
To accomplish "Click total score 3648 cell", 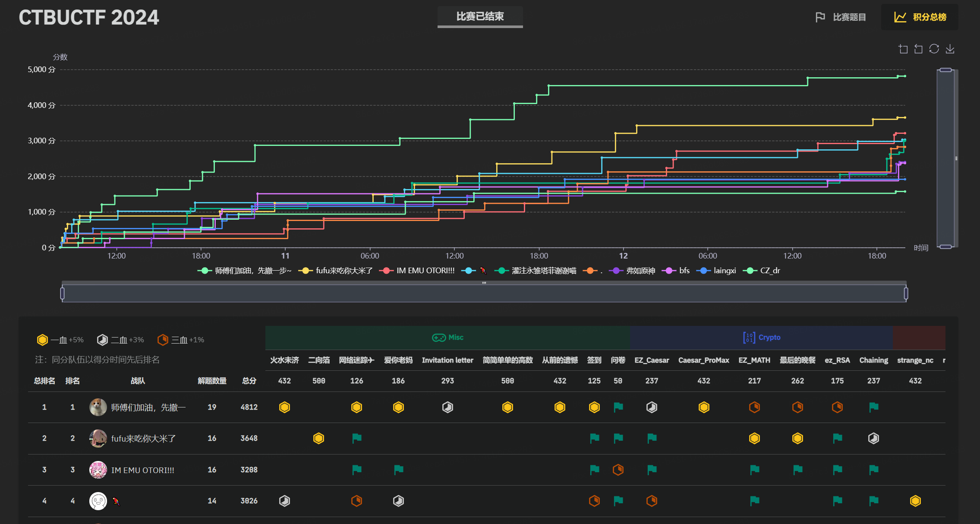I will pos(249,438).
